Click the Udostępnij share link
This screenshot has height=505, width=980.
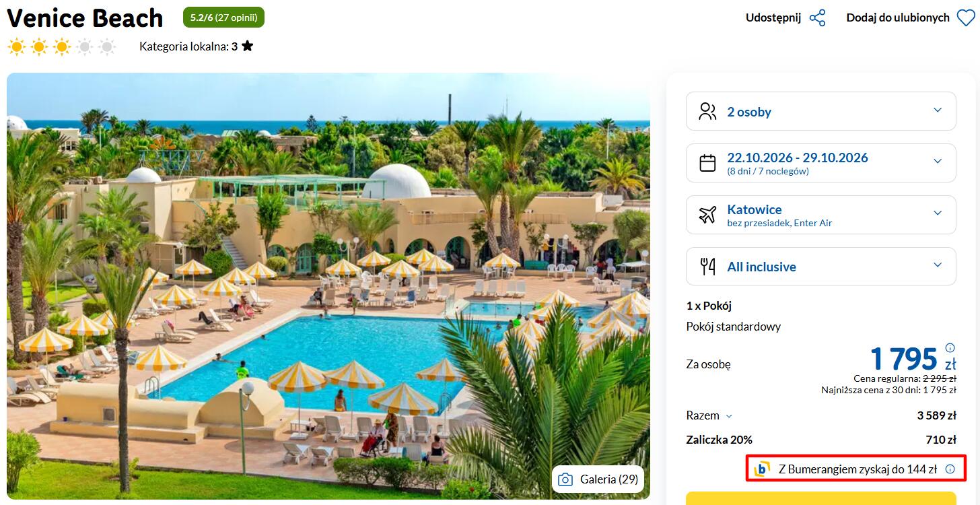773,18
